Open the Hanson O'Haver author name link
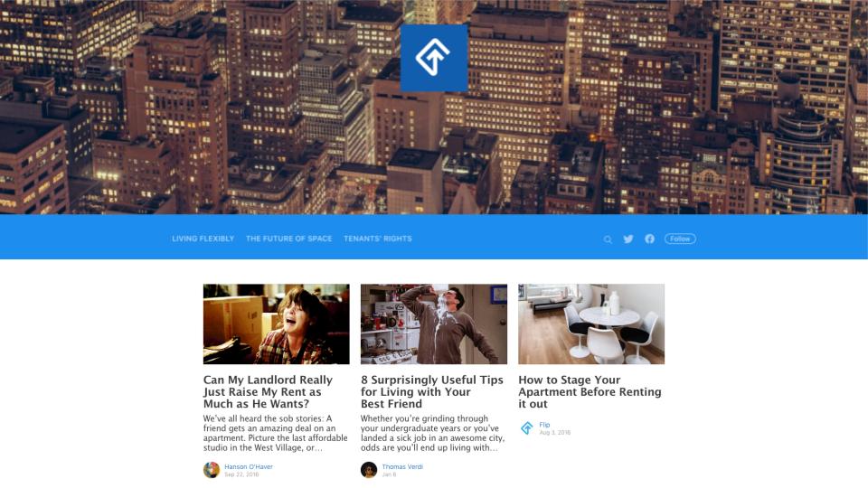The height and width of the screenshot is (488, 868). 249,466
